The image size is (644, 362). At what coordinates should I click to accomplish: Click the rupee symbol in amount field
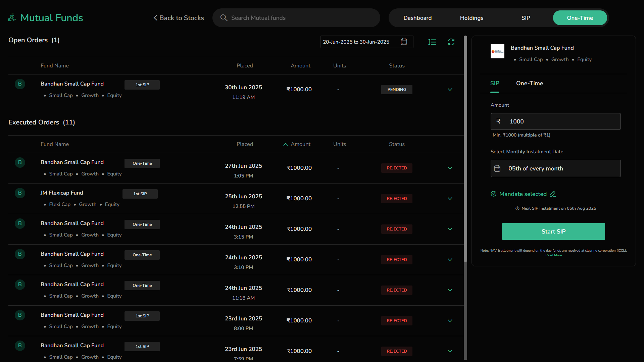[x=498, y=121]
